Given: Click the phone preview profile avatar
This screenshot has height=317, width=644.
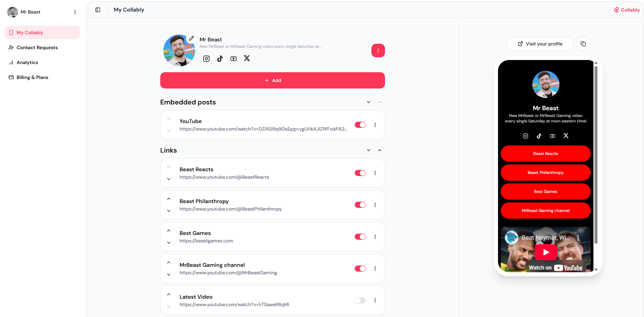Looking at the screenshot, I should pyautogui.click(x=546, y=84).
